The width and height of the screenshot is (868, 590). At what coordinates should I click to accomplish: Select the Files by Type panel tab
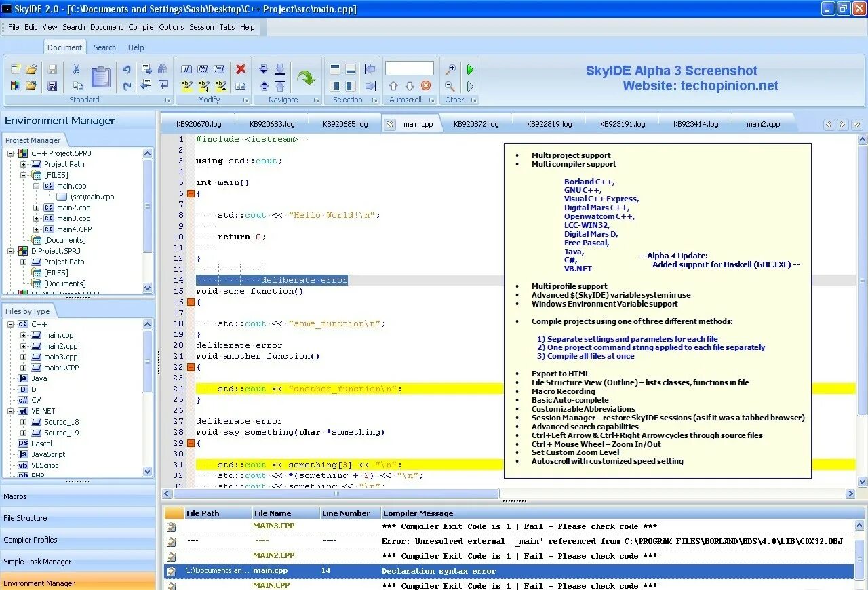point(27,311)
